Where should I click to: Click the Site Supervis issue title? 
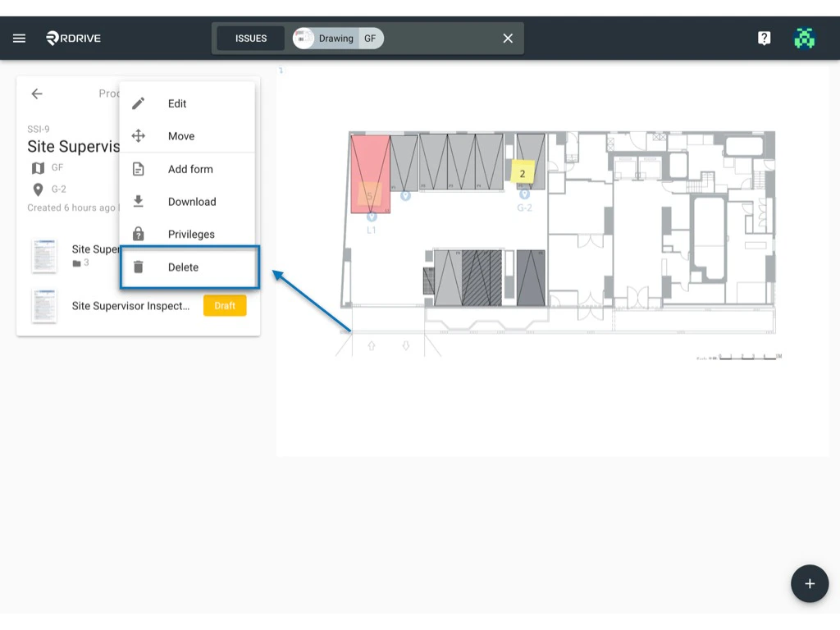pos(73,147)
